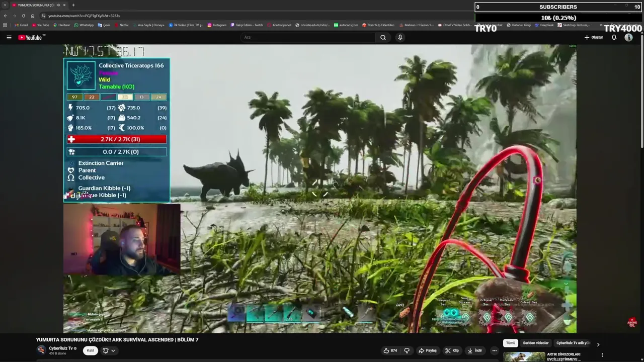The image size is (644, 362).
Task: Open the DeepSeek bookmark
Action: pyautogui.click(x=544, y=25)
